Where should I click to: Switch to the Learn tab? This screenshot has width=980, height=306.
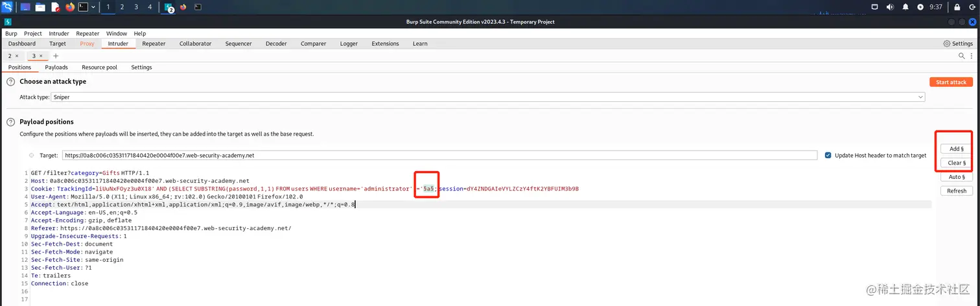(x=420, y=43)
